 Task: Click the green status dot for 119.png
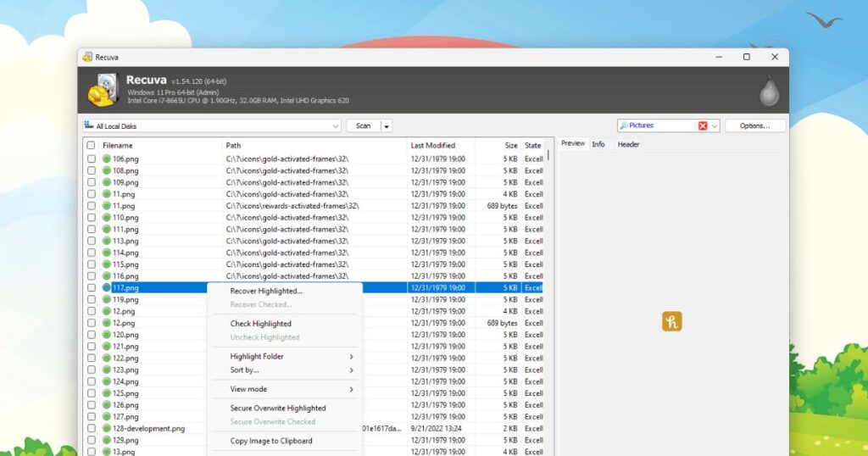pos(107,299)
